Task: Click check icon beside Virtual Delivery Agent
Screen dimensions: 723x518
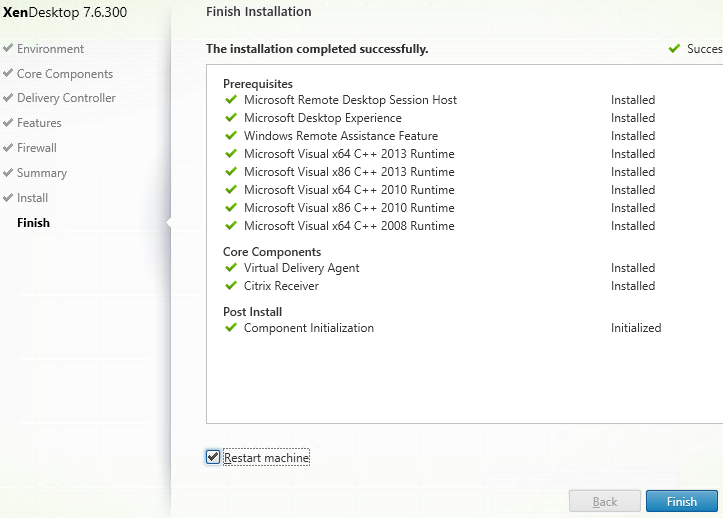Action: tap(231, 268)
